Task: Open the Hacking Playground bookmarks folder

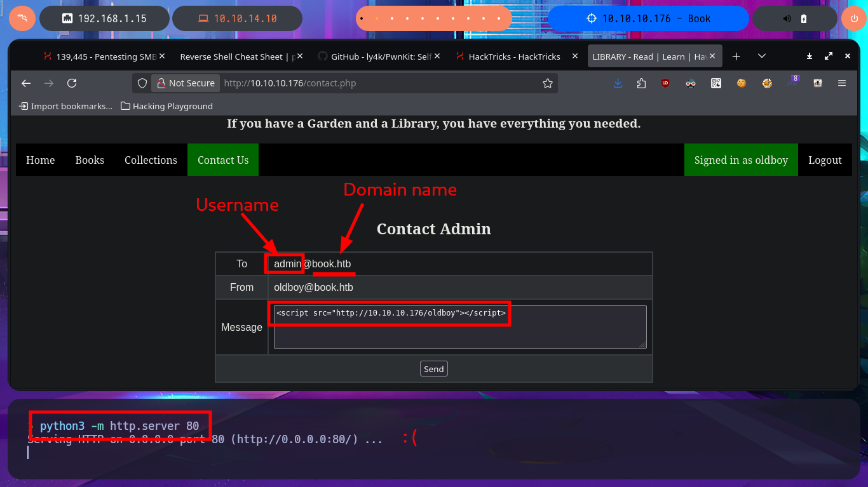Action: [x=166, y=106]
